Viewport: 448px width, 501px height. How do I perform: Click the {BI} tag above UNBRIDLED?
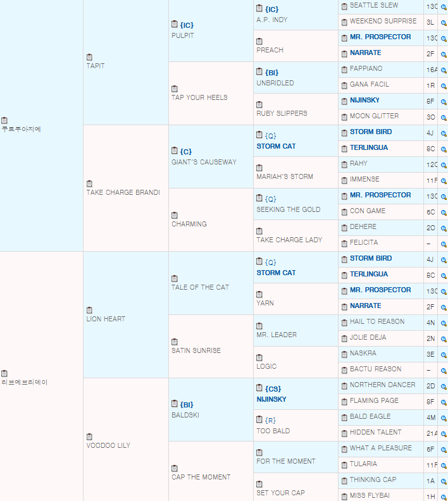click(271, 73)
